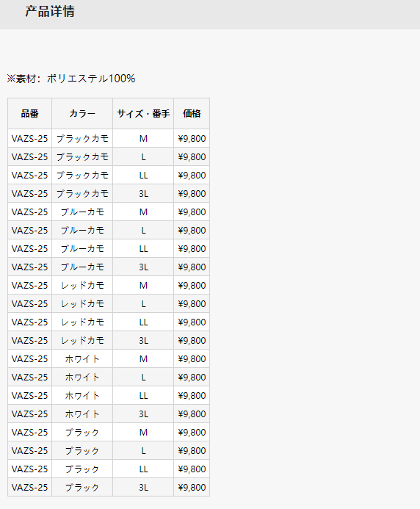
Task: Click the ブルーカモ size M color cell
Action: tap(82, 212)
